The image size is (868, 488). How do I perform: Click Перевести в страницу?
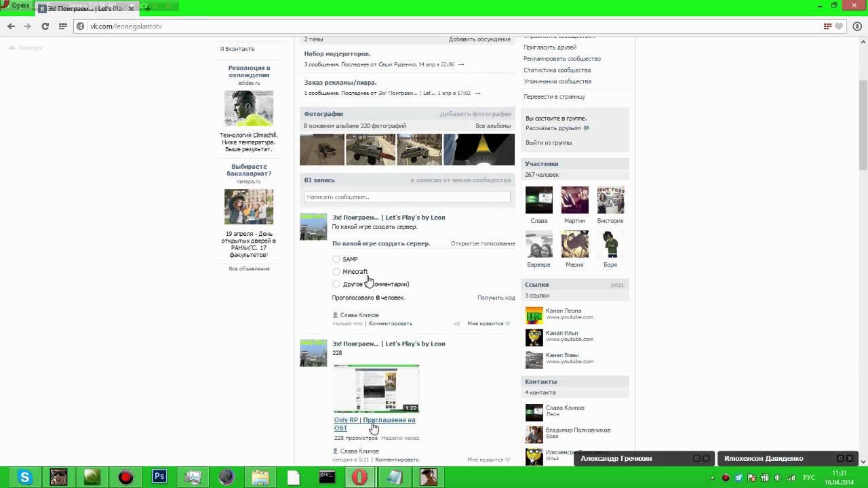tap(554, 96)
